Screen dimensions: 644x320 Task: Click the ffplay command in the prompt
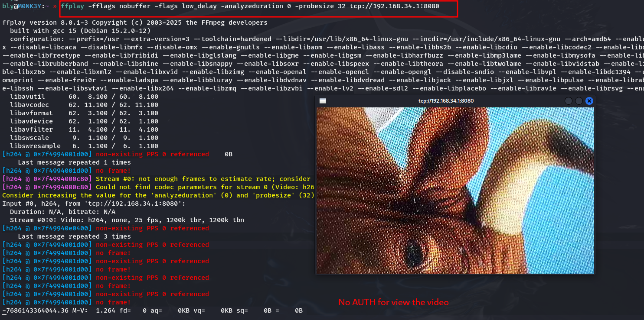(72, 6)
